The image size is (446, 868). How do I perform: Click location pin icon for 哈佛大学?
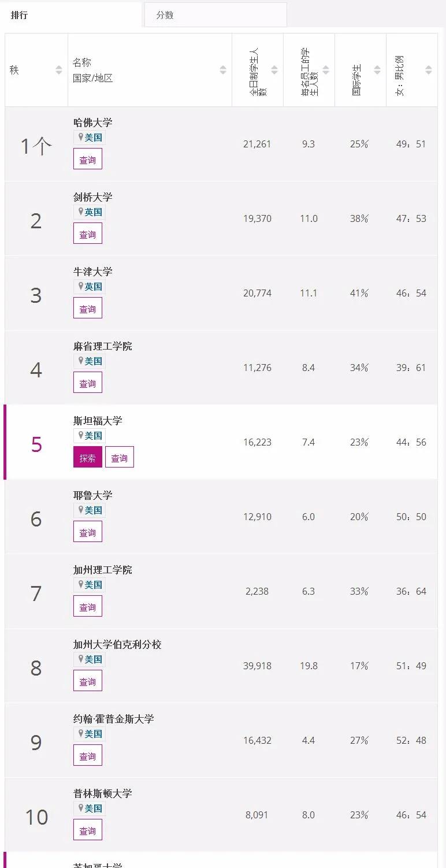81,137
